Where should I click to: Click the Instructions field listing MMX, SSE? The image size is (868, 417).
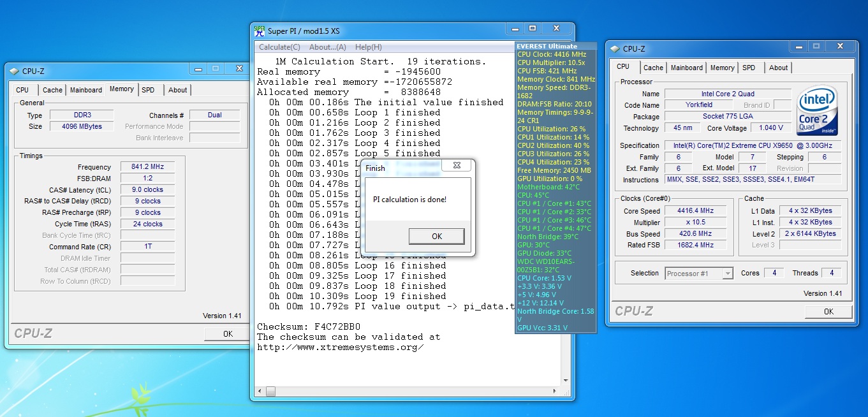[x=753, y=180]
